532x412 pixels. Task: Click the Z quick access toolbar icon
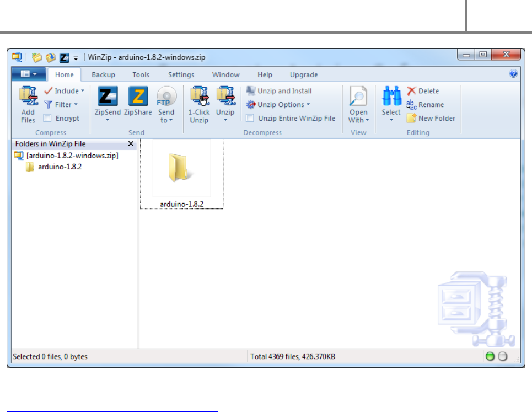[x=65, y=58]
